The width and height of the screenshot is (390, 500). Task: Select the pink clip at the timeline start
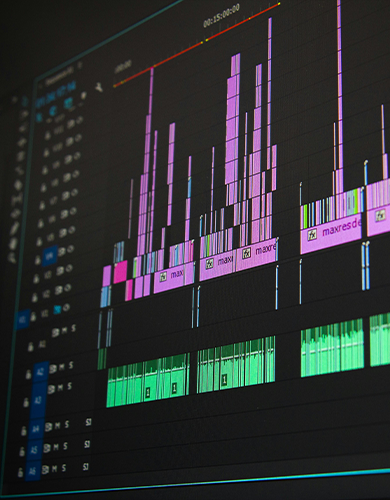pyautogui.click(x=107, y=275)
